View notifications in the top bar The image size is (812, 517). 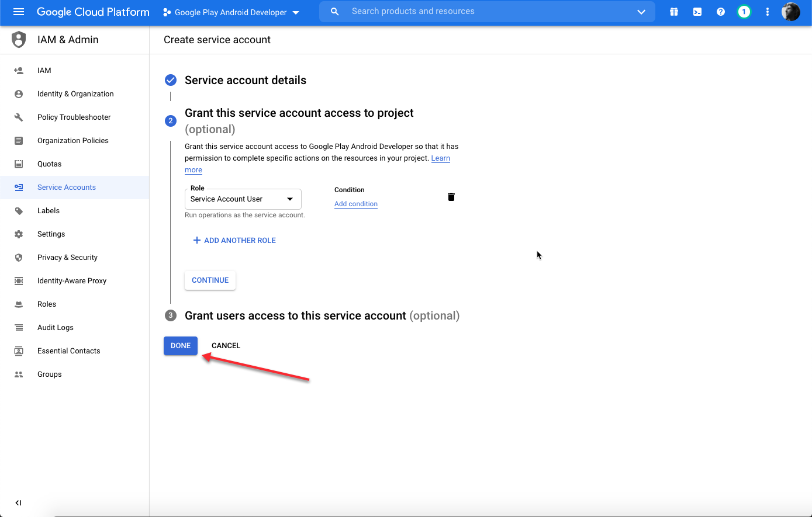(744, 12)
